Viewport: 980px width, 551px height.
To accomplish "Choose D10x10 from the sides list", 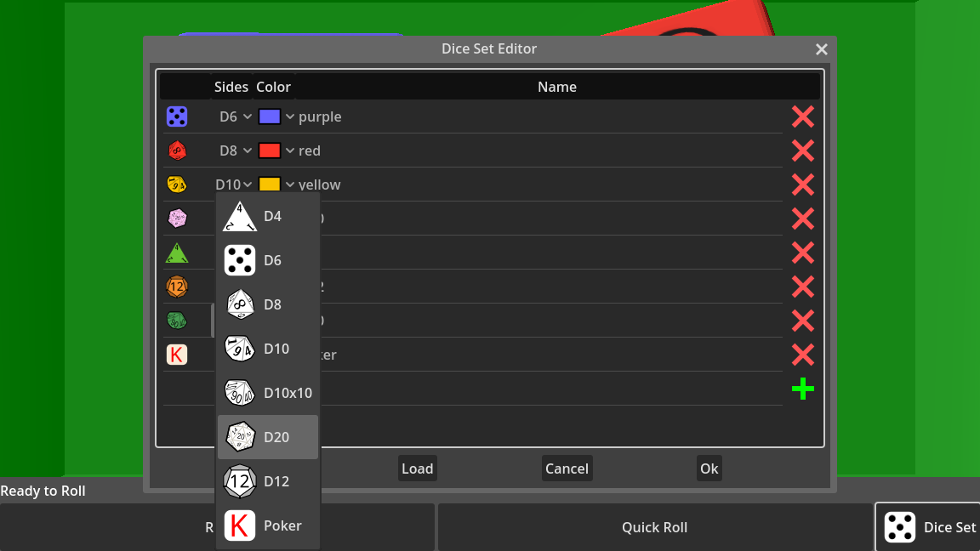I will (x=267, y=393).
